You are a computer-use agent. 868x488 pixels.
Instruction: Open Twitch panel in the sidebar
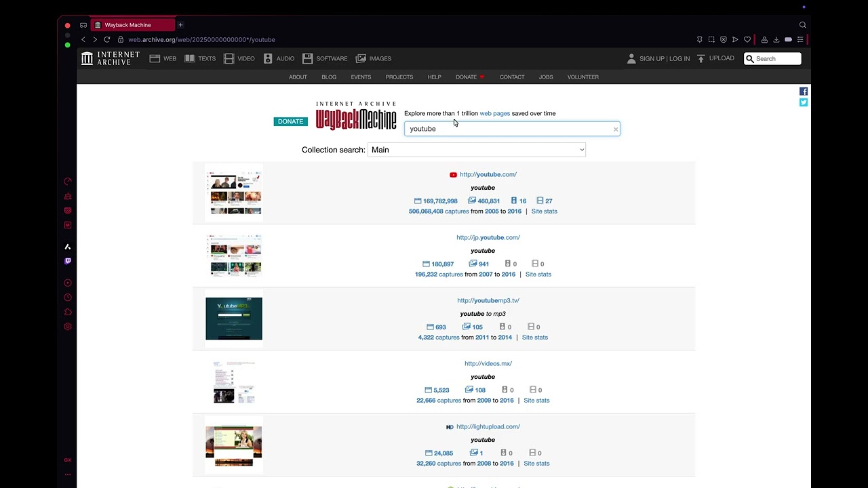click(68, 261)
